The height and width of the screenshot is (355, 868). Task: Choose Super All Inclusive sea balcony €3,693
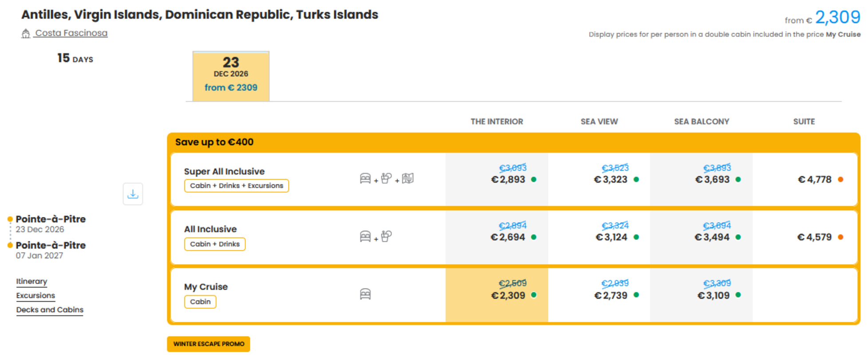coord(712,180)
